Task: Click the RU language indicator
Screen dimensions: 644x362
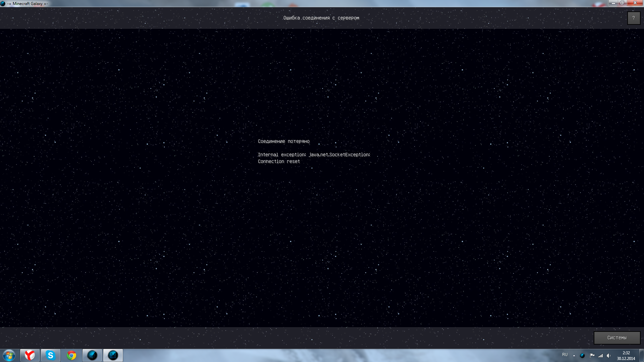Action: [565, 355]
